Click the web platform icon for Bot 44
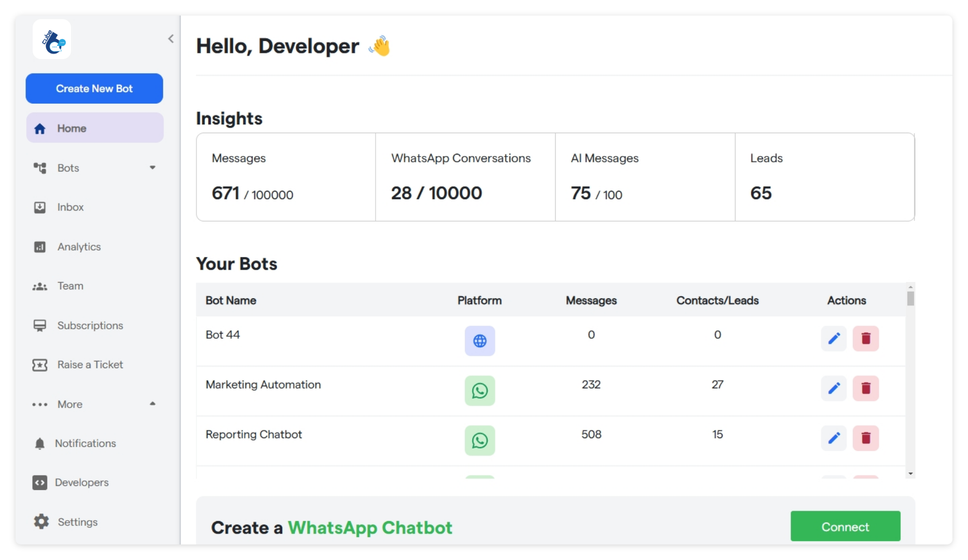This screenshot has width=968, height=560. tap(480, 341)
